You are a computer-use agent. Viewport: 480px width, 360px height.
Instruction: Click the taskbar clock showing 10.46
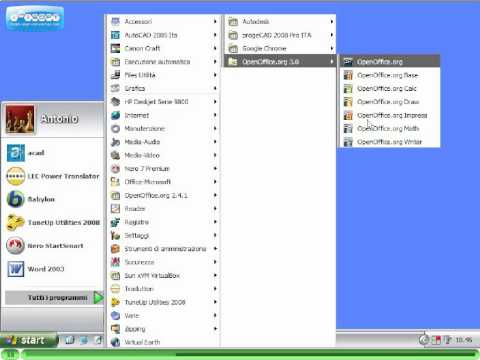click(464, 340)
